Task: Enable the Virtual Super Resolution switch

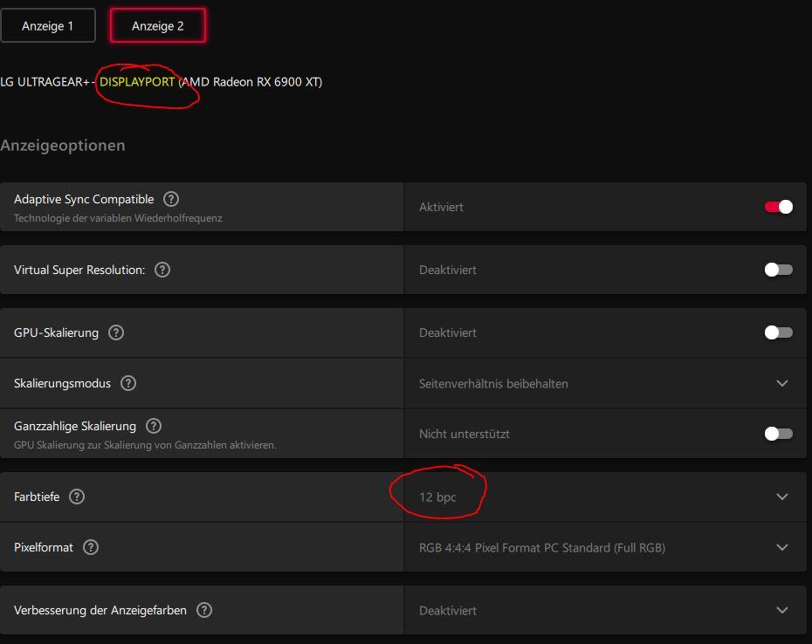Action: pyautogui.click(x=778, y=270)
